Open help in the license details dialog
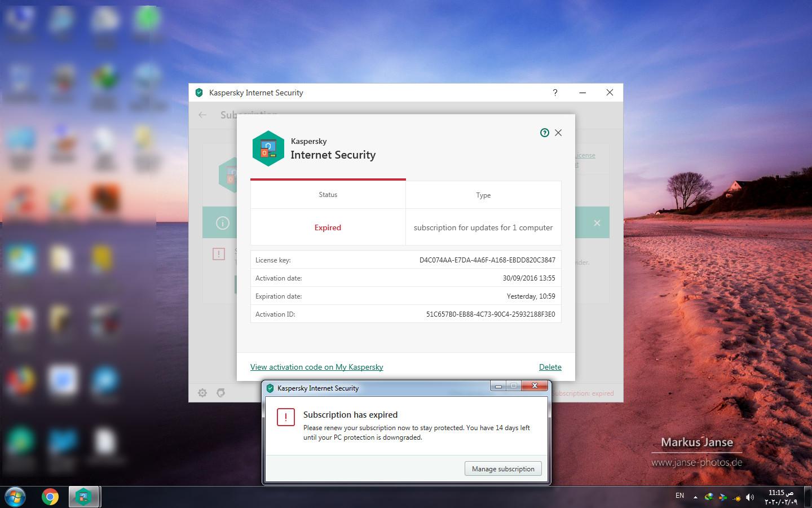This screenshot has height=508, width=812. [x=544, y=133]
